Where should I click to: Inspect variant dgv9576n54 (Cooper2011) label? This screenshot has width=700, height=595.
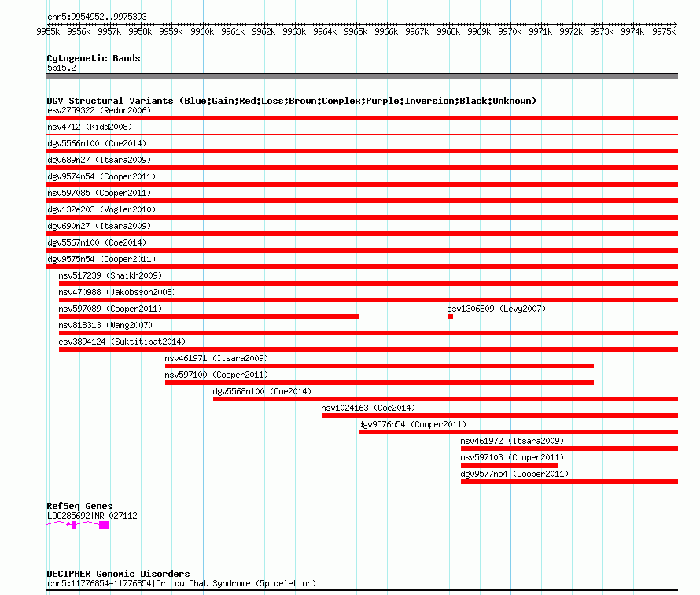point(412,424)
